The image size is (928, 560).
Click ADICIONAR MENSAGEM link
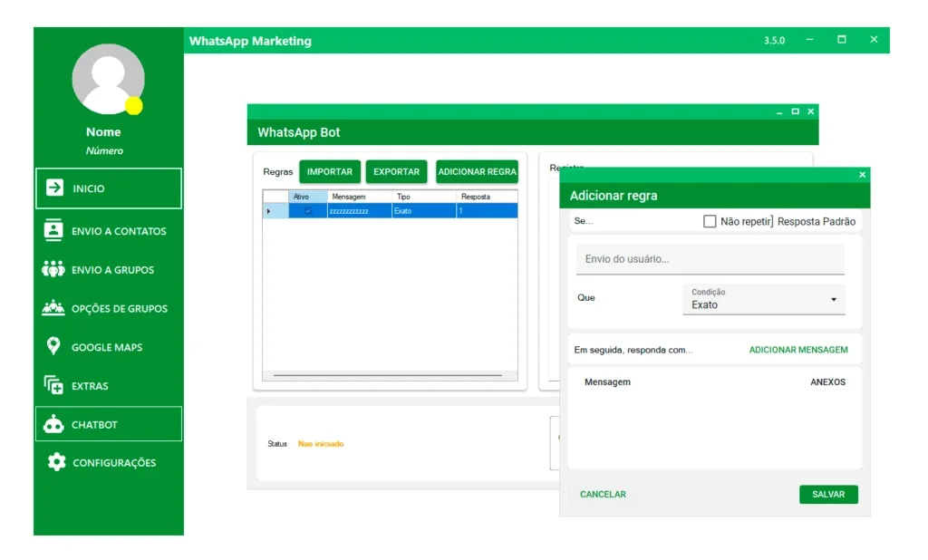pos(798,350)
